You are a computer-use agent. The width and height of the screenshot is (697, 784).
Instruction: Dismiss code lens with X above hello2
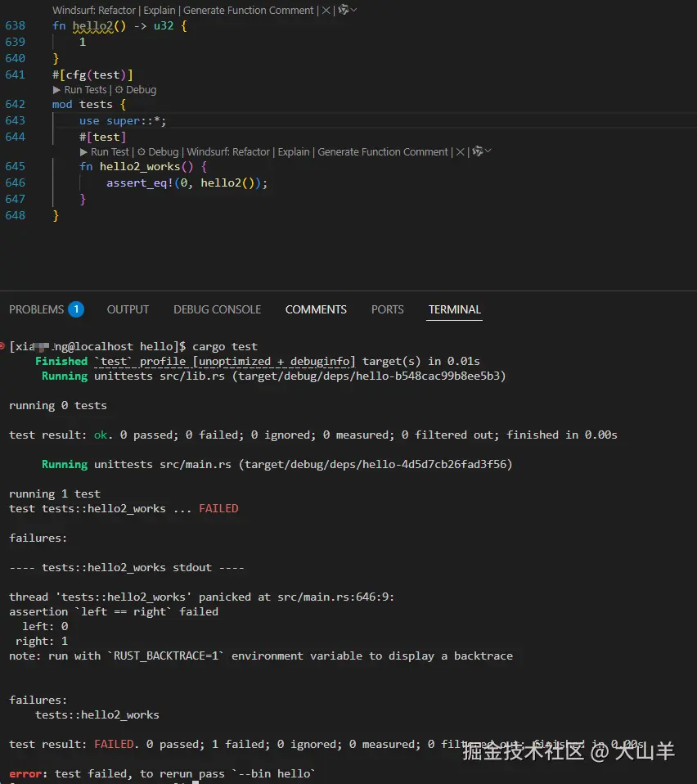pyautogui.click(x=326, y=11)
